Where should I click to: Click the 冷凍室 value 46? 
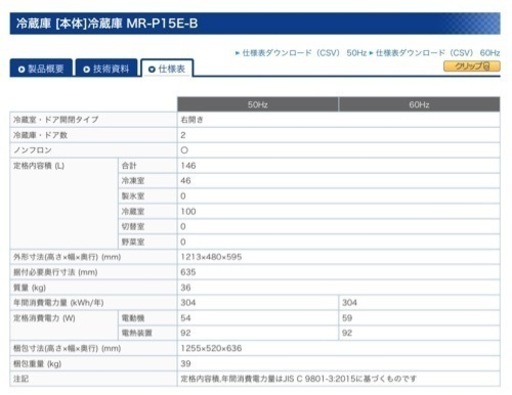pos(186,181)
